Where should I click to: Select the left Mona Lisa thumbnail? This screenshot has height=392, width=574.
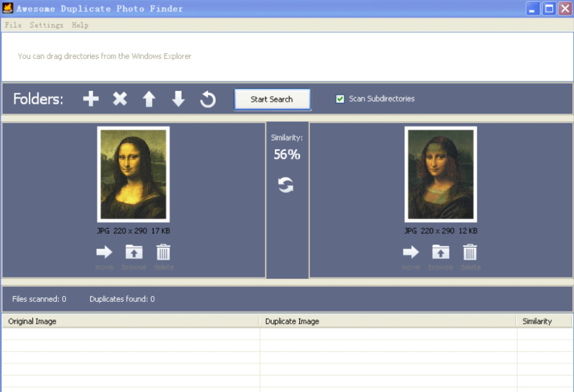coord(133,174)
